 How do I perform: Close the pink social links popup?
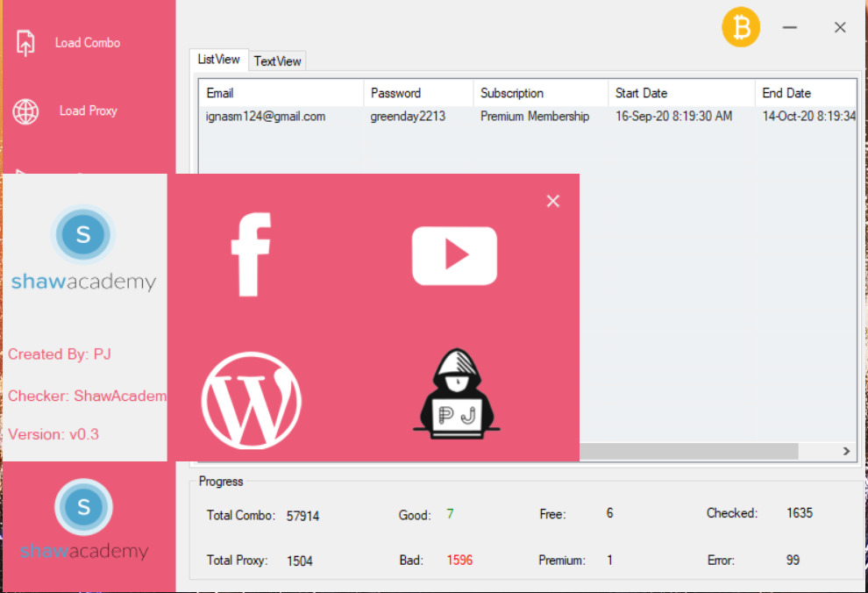pyautogui.click(x=553, y=201)
